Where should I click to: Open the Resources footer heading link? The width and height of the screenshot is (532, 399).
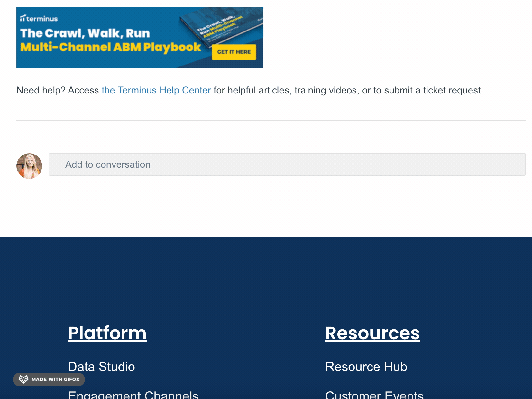372,333
